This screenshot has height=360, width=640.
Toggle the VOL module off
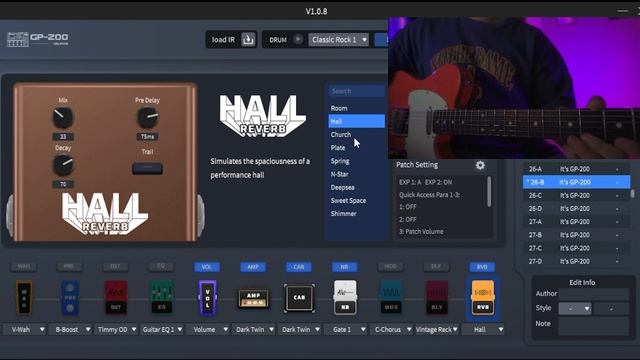click(x=207, y=267)
